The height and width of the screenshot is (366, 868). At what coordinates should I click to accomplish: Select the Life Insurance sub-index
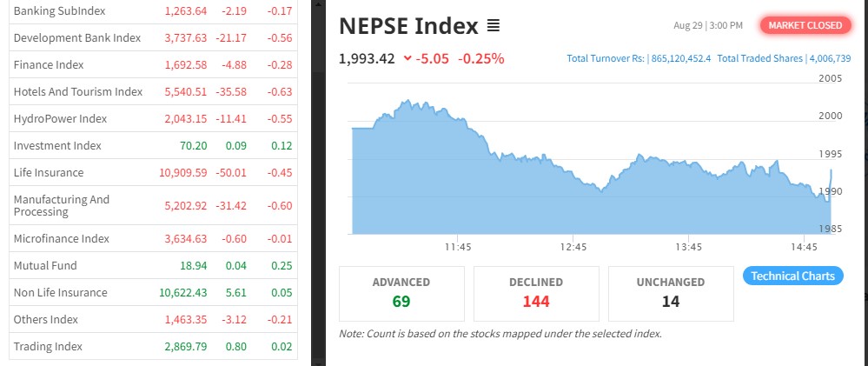pyautogui.click(x=49, y=172)
